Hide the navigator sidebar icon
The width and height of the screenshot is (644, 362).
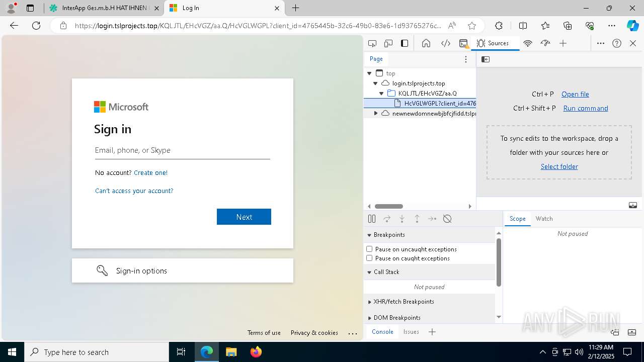pyautogui.click(x=486, y=59)
